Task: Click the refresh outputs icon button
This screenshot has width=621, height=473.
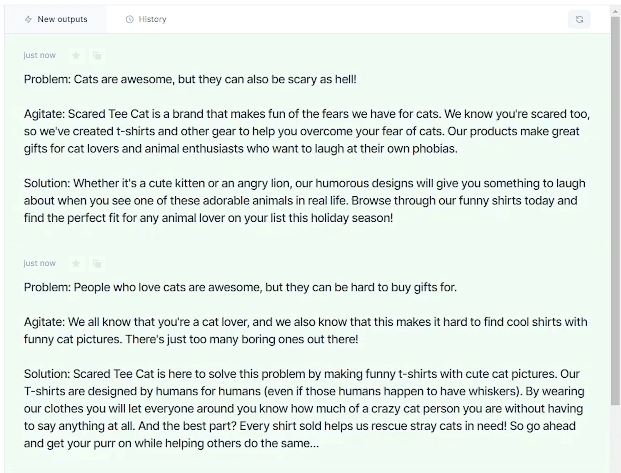Action: point(579,19)
